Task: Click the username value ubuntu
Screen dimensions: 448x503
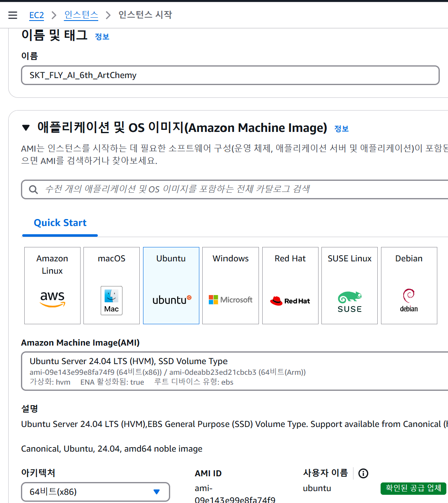Action: [317, 488]
